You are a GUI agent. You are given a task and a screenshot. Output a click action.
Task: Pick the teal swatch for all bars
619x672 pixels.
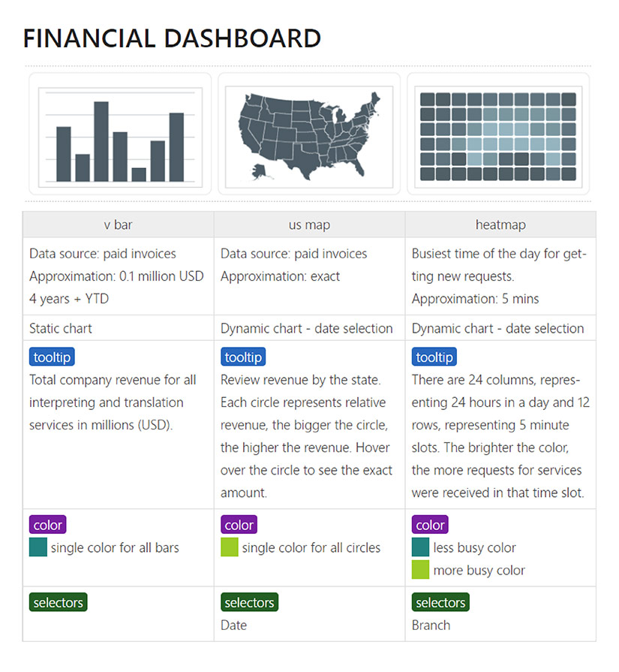tap(38, 547)
